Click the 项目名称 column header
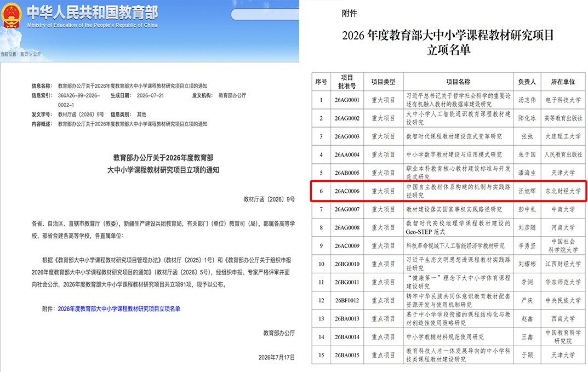The height and width of the screenshot is (372, 588). 458,82
